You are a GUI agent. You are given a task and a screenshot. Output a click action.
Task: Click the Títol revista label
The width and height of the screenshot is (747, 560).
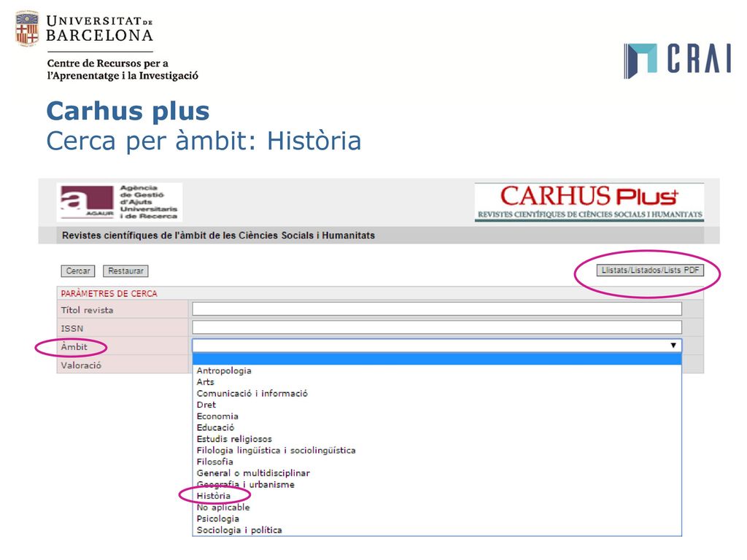point(87,311)
